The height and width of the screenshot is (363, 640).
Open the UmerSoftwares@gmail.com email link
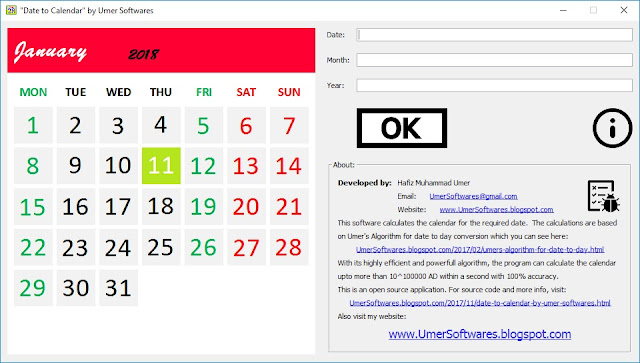click(473, 196)
